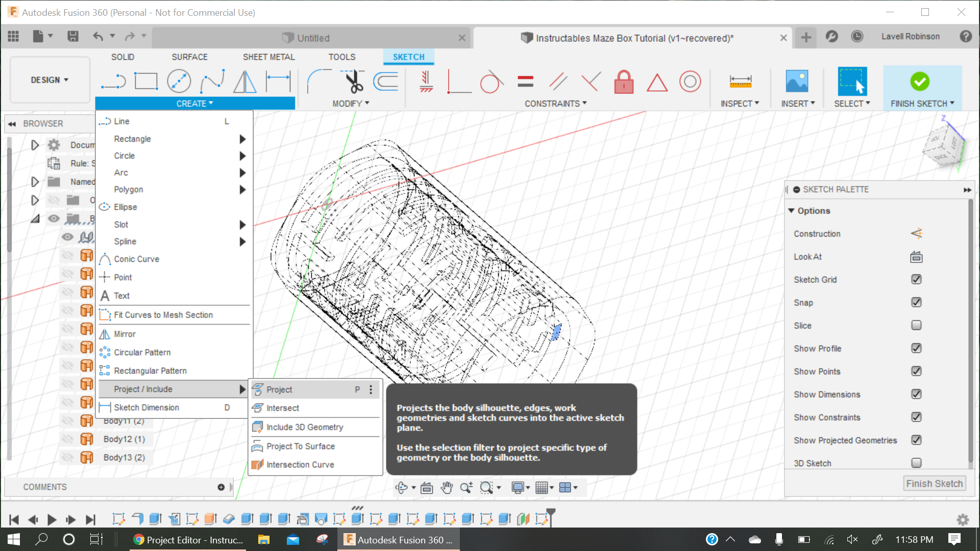Image resolution: width=980 pixels, height=551 pixels.
Task: Click Body13 item in browser panel
Action: [124, 457]
